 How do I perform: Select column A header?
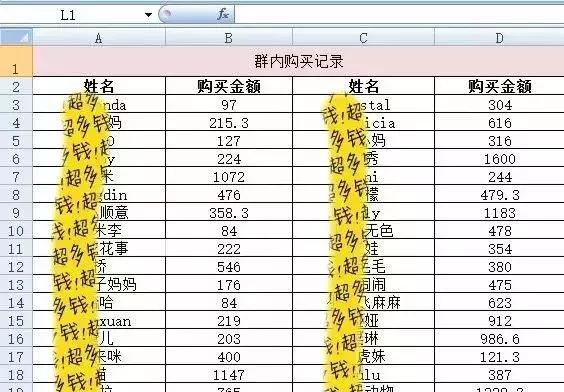tap(99, 38)
